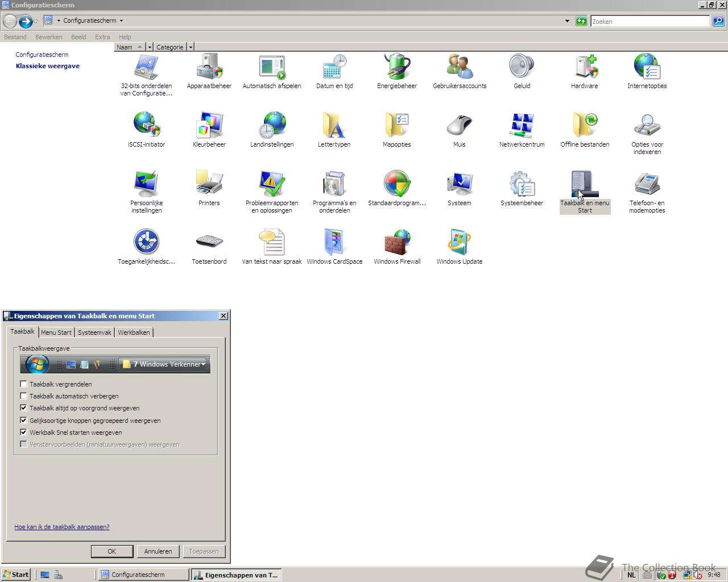
Task: Open Probleemrapporten en oplossingen icon
Action: tap(272, 184)
